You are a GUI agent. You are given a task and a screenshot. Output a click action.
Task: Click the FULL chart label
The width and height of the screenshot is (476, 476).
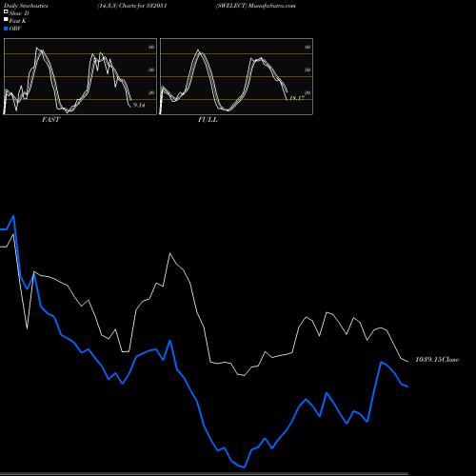208,120
